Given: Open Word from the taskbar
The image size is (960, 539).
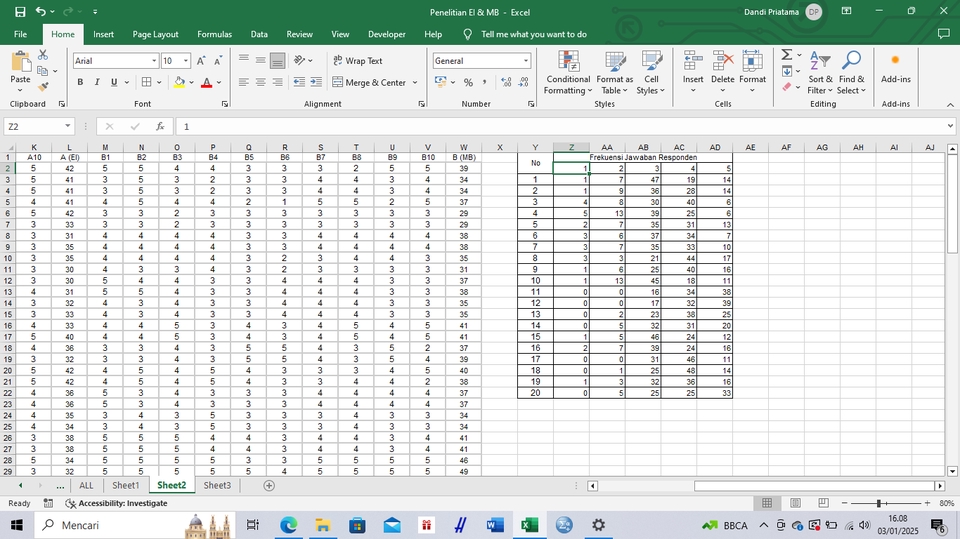Looking at the screenshot, I should coord(495,525).
